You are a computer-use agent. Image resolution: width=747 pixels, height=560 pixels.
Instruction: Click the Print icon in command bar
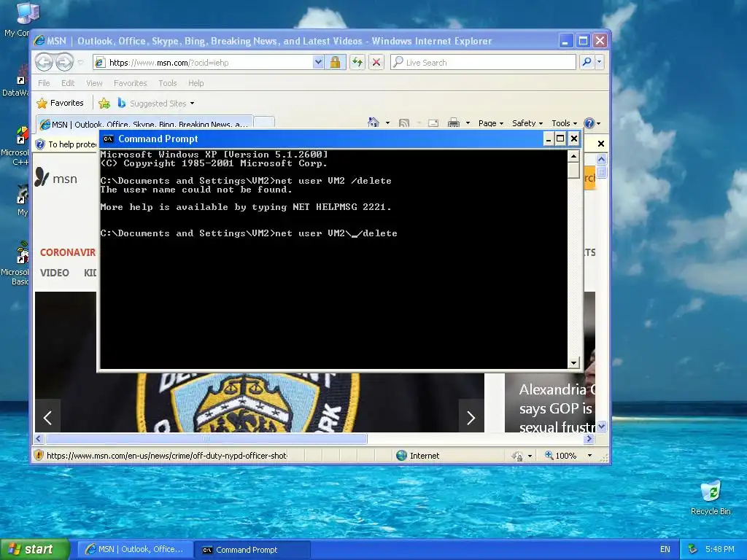tap(454, 122)
